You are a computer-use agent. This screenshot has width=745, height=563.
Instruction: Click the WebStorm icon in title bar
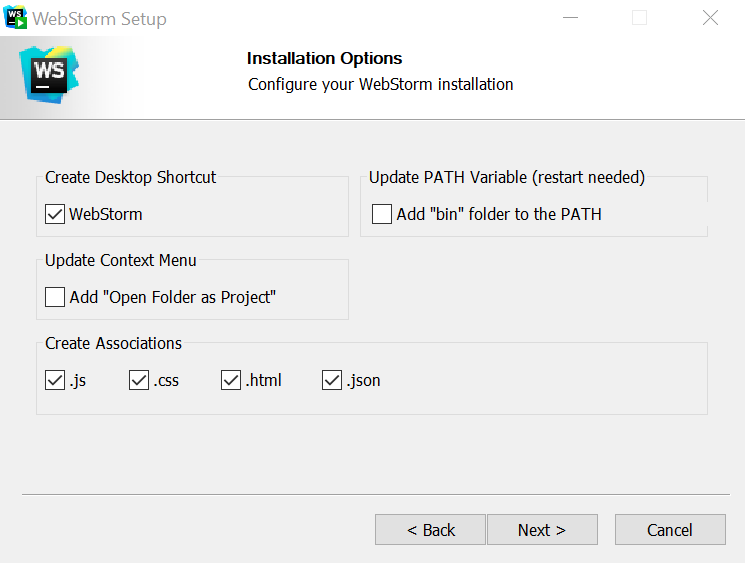pos(15,17)
